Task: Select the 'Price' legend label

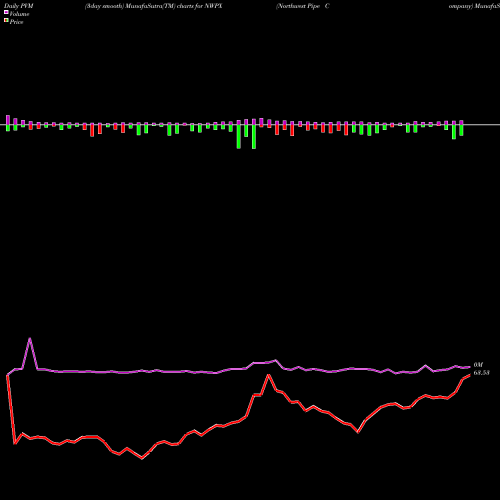Action: pos(16,22)
